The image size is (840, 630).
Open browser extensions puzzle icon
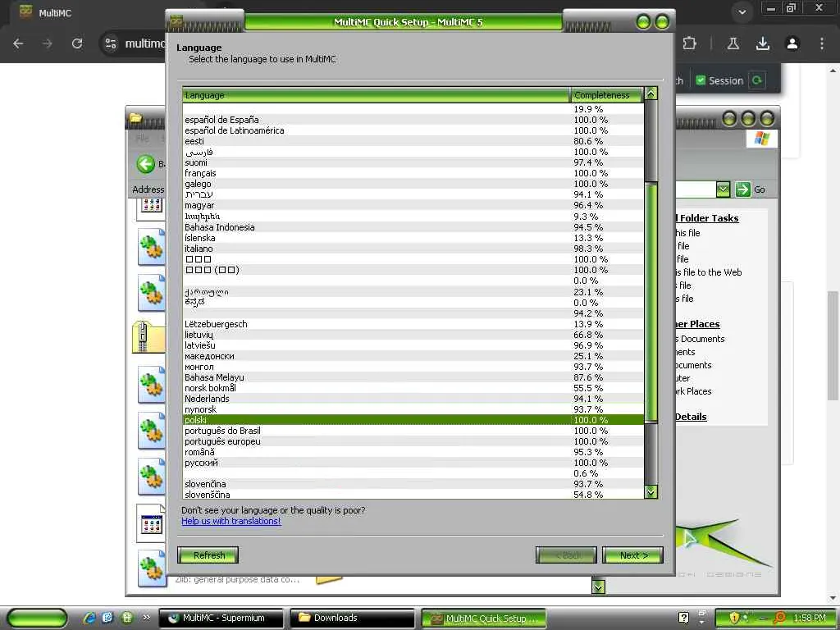click(x=689, y=43)
